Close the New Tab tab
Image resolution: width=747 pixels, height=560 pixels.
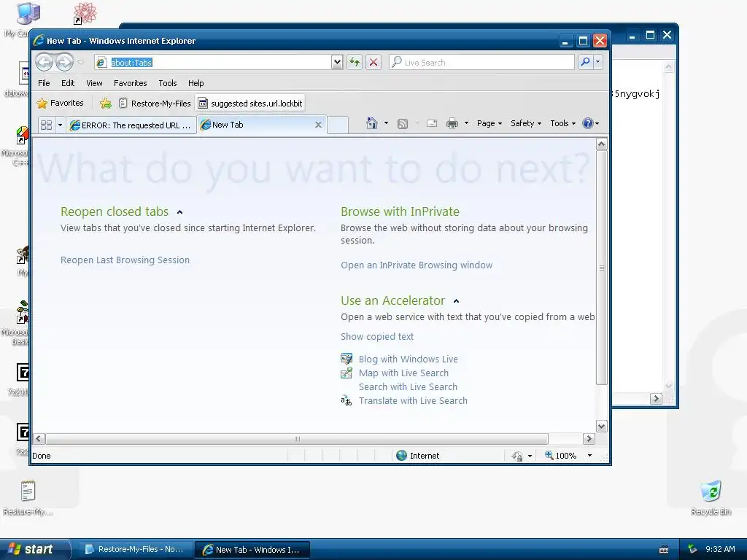click(318, 125)
